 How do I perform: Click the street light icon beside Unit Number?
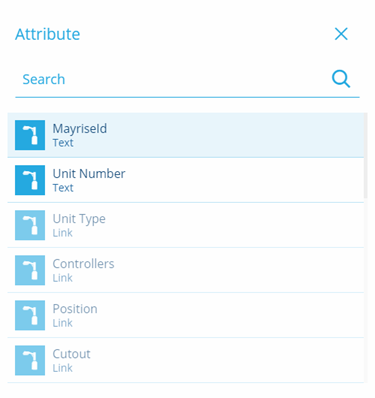click(30, 180)
